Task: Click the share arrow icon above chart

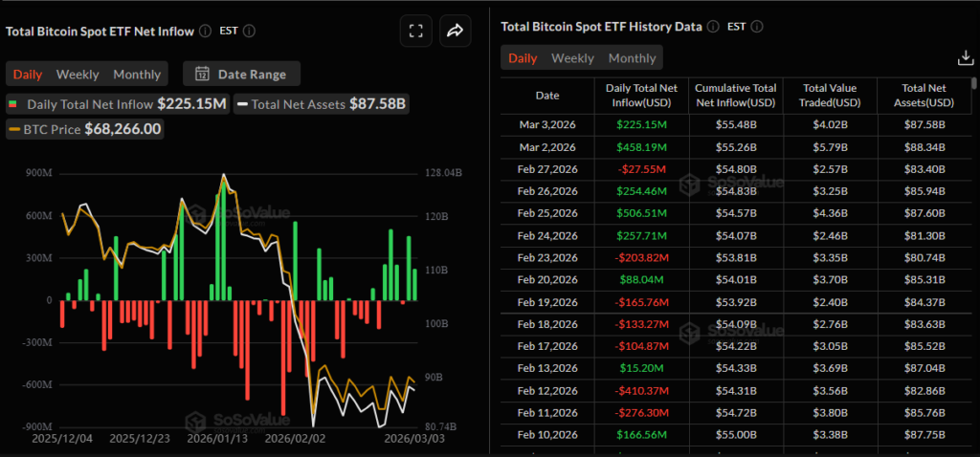Action: click(456, 31)
